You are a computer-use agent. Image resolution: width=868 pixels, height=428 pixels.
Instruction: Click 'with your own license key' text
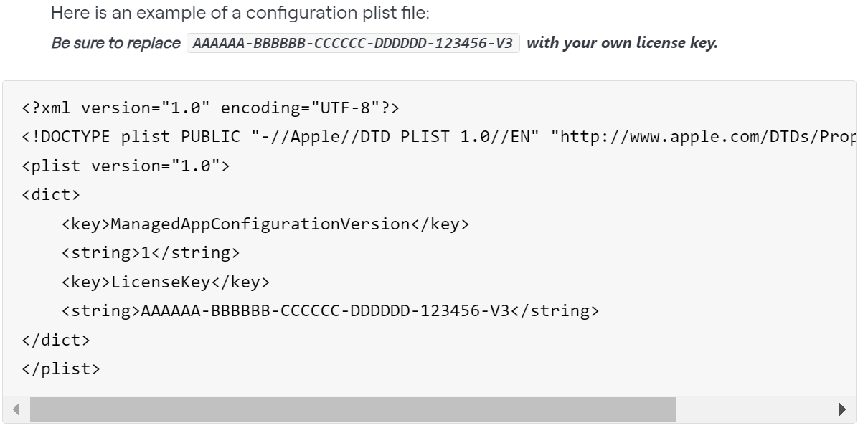[x=622, y=43]
